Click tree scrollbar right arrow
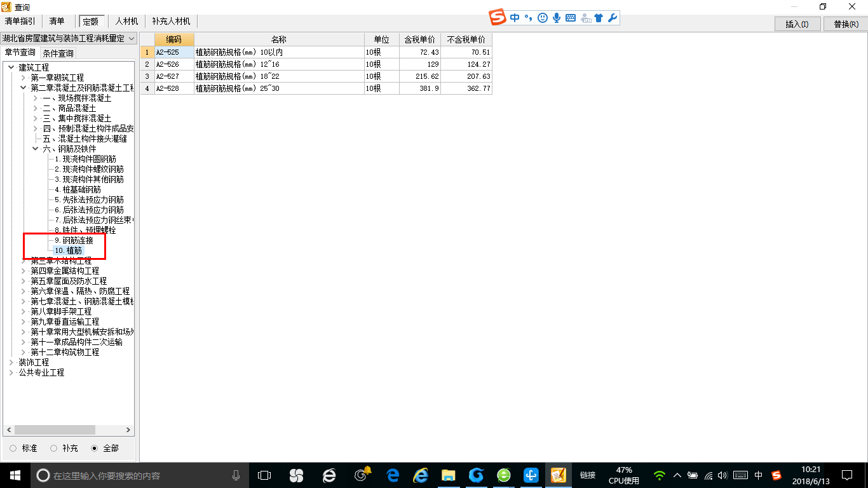 pos(128,430)
